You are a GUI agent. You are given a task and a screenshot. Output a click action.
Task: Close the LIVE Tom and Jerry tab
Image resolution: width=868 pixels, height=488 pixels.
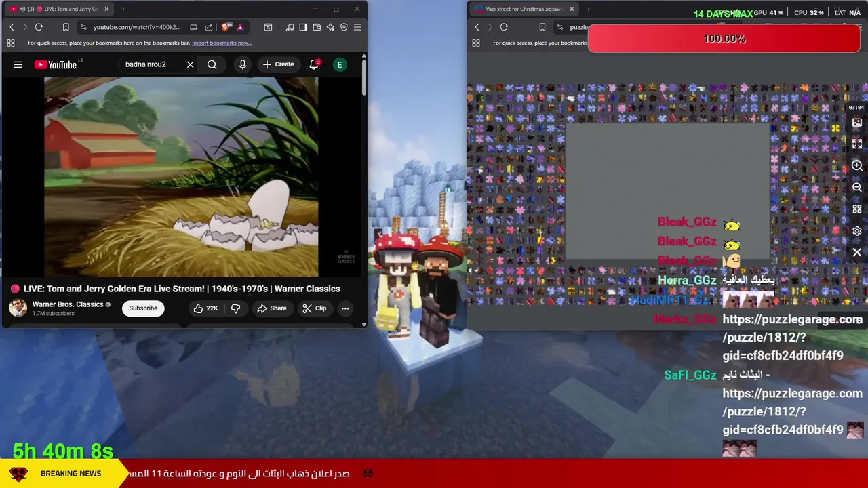coord(106,9)
